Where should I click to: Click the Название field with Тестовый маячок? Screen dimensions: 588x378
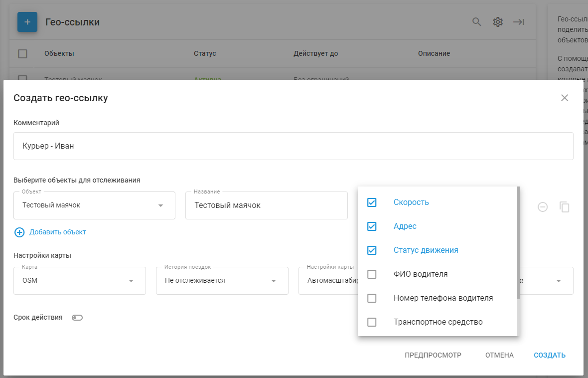pyautogui.click(x=267, y=205)
